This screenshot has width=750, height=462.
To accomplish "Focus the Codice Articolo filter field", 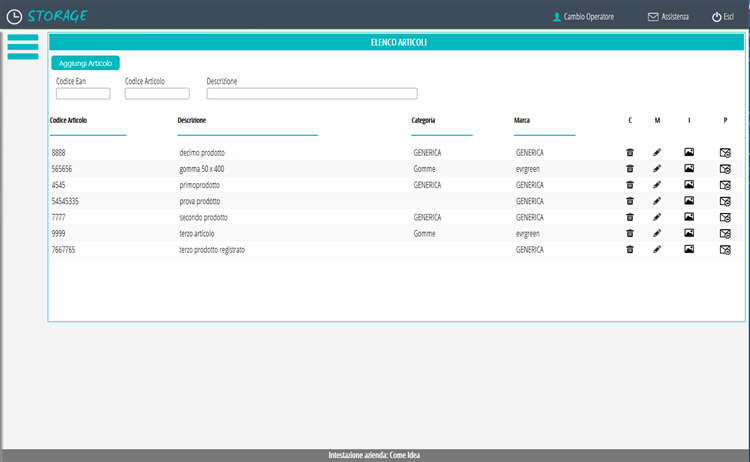I will point(157,94).
